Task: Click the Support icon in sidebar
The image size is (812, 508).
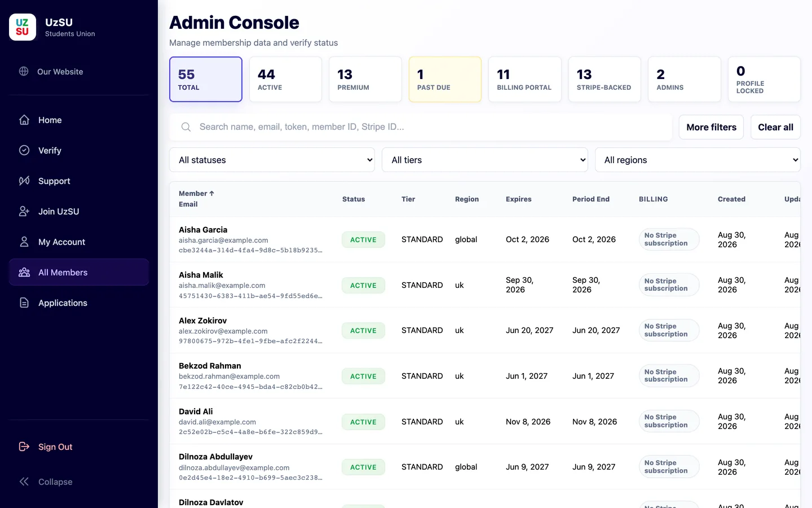Action: pos(24,181)
